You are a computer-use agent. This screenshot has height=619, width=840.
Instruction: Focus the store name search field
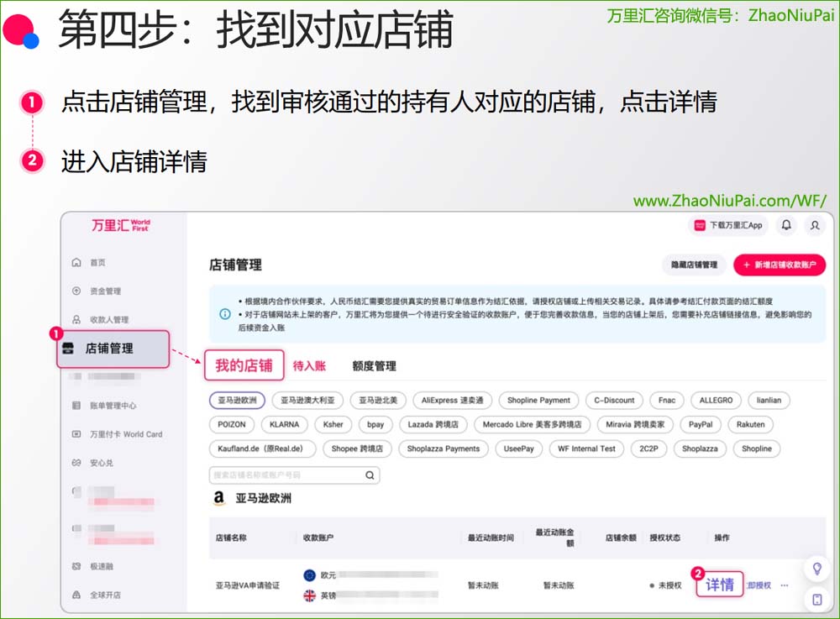coord(294,475)
